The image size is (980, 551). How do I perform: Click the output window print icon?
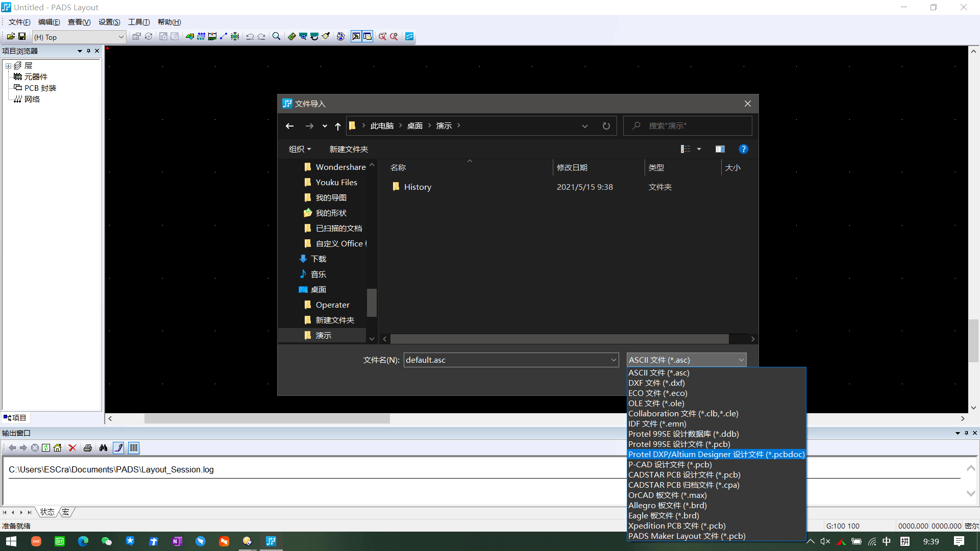88,447
